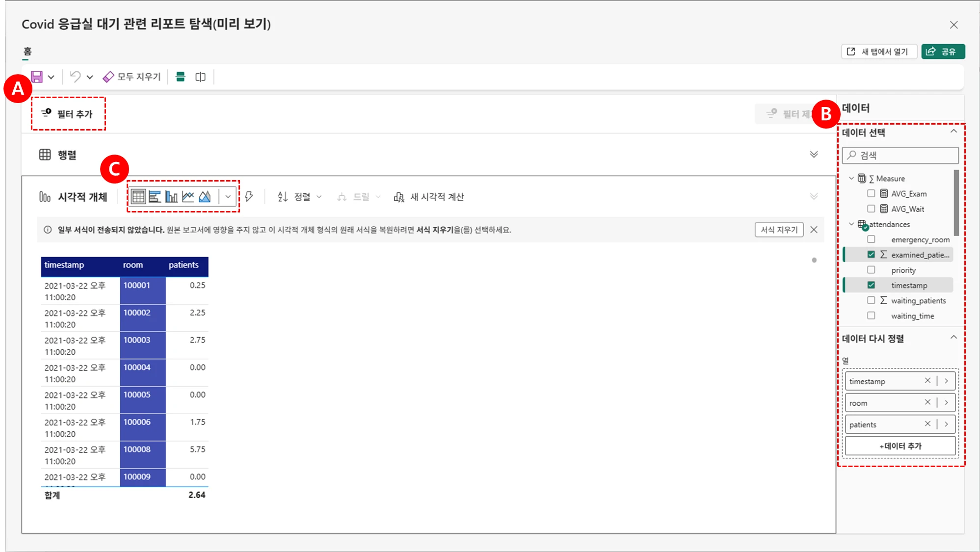Click the 모두 지우기 clear all item
This screenshot has width=980, height=552.
click(x=132, y=77)
